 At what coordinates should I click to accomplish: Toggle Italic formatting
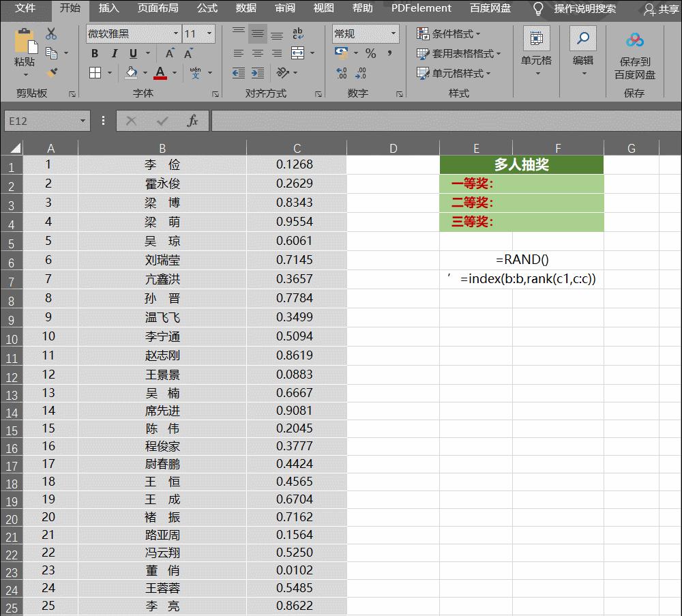pyautogui.click(x=114, y=53)
